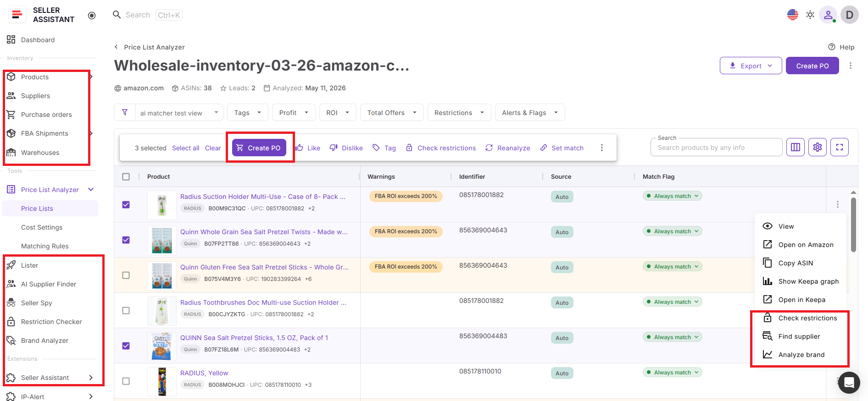868x401 pixels.
Task: Open Suppliers from the sidebar
Action: [35, 96]
